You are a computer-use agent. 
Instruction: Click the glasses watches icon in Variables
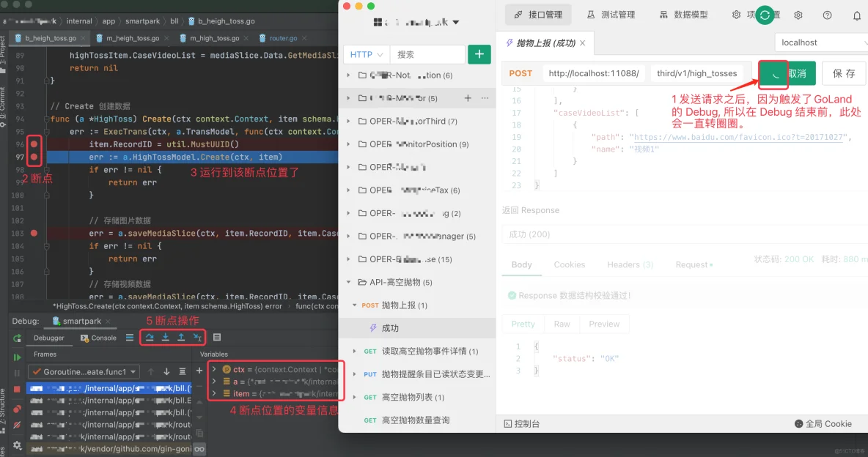coord(199,449)
